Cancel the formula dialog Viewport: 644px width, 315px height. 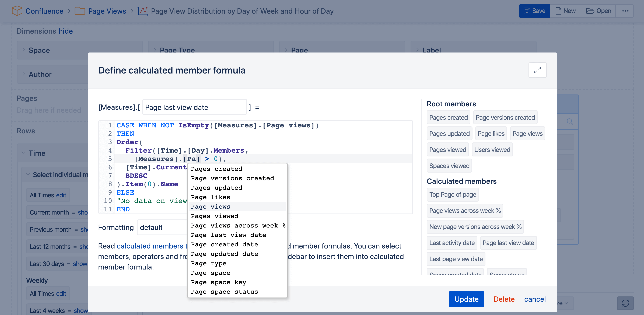click(535, 299)
